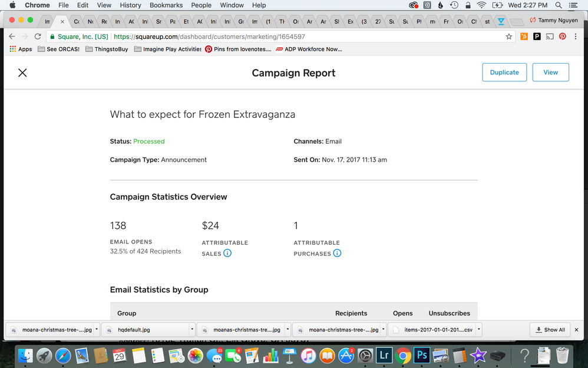Click the View button
The width and height of the screenshot is (588, 368).
[550, 72]
